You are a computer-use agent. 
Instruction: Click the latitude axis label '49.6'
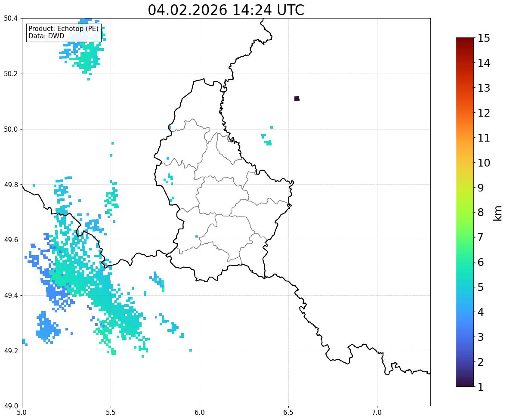11,240
